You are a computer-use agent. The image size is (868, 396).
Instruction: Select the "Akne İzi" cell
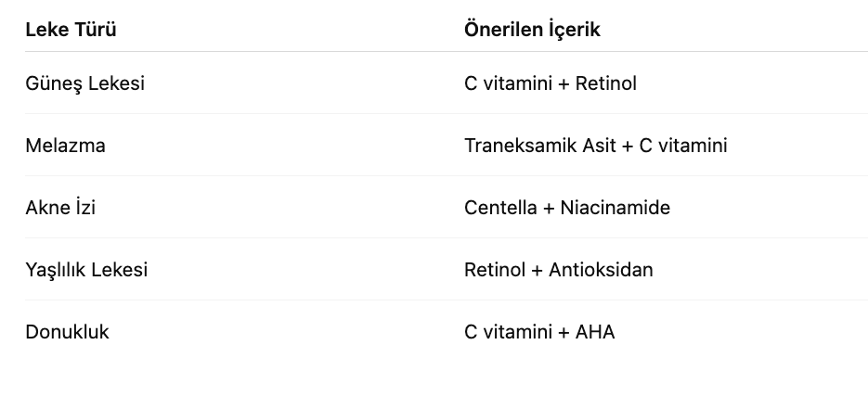coord(60,208)
